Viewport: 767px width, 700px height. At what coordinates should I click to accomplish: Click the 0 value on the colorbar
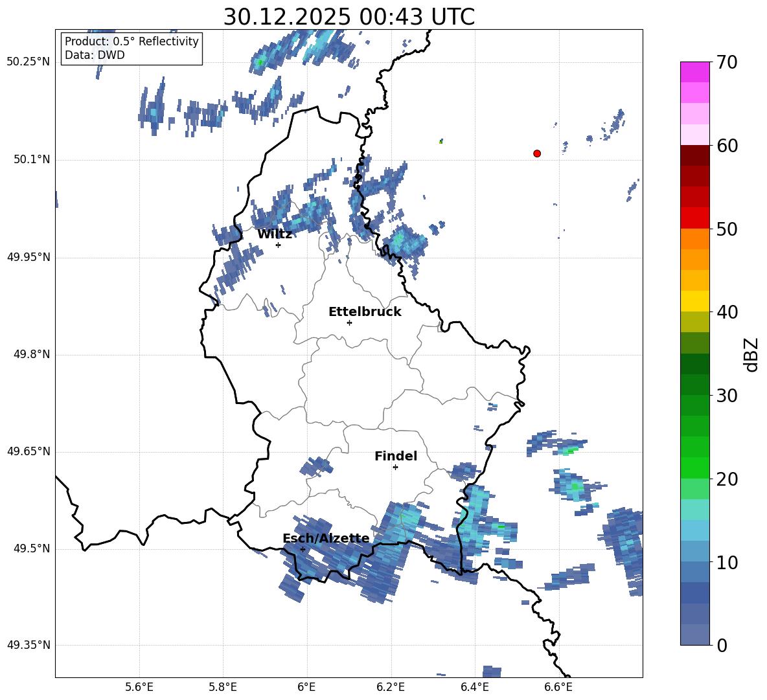tap(722, 645)
